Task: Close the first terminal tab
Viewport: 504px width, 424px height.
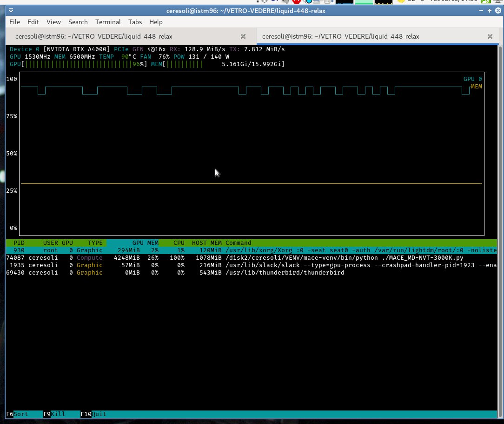Action: [243, 36]
